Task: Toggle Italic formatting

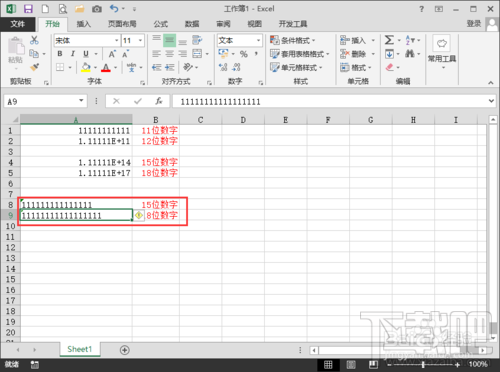Action: pyautogui.click(x=73, y=54)
